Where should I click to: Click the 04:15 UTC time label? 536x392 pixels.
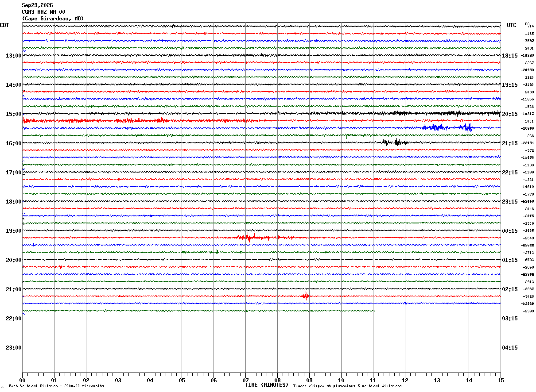509,348
